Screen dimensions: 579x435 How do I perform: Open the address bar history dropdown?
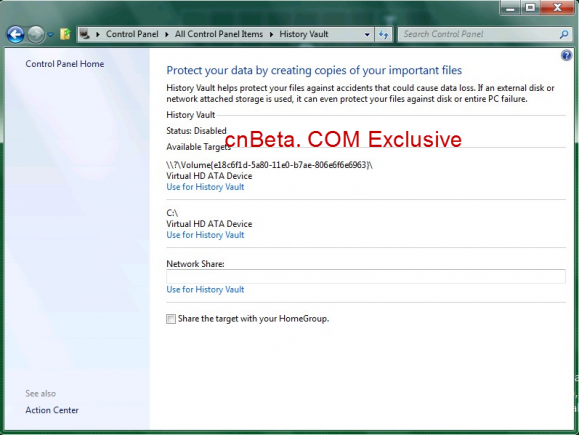pos(367,34)
